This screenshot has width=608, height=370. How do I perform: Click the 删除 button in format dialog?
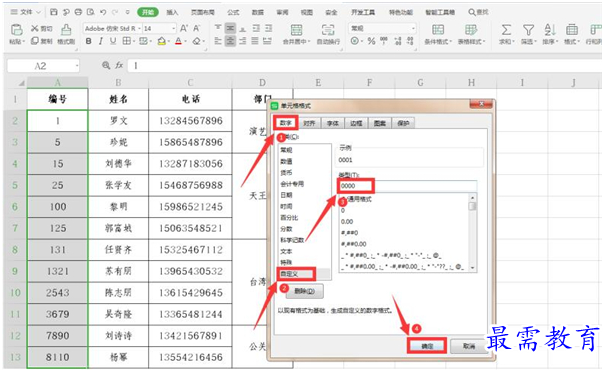click(304, 291)
